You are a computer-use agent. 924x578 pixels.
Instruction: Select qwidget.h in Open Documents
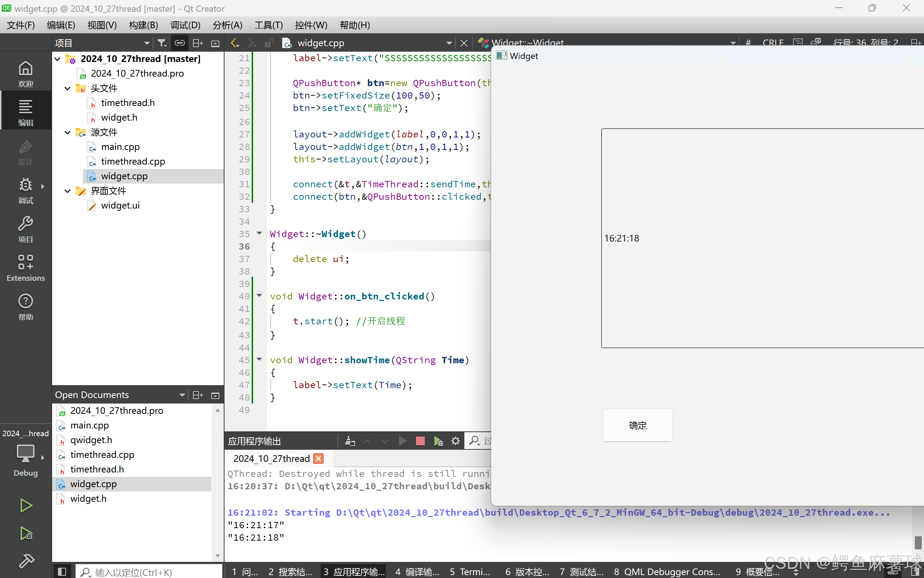tap(91, 440)
